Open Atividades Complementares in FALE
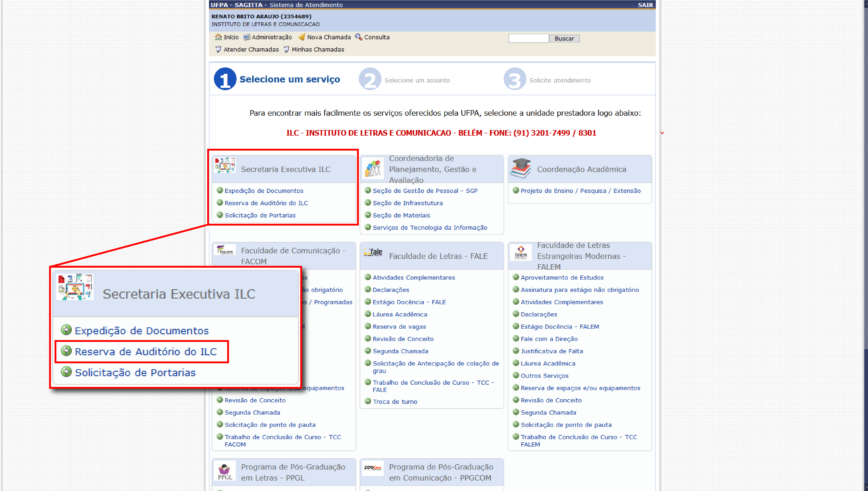Image resolution: width=868 pixels, height=491 pixels. click(x=413, y=277)
